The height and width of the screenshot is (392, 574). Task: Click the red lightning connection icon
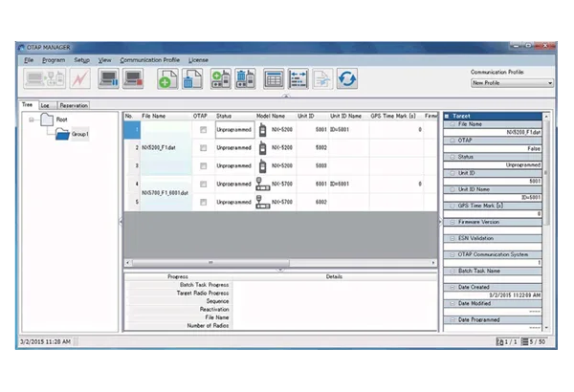(x=79, y=78)
